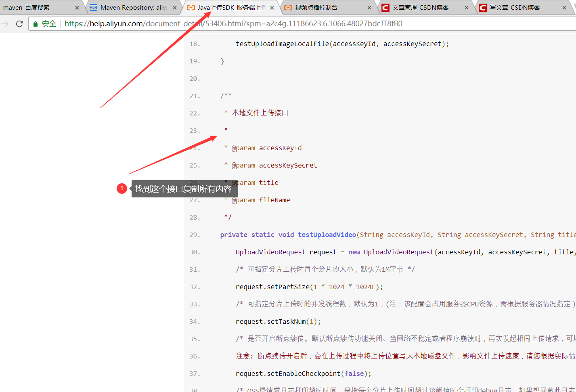Click line number 29.

coord(195,235)
